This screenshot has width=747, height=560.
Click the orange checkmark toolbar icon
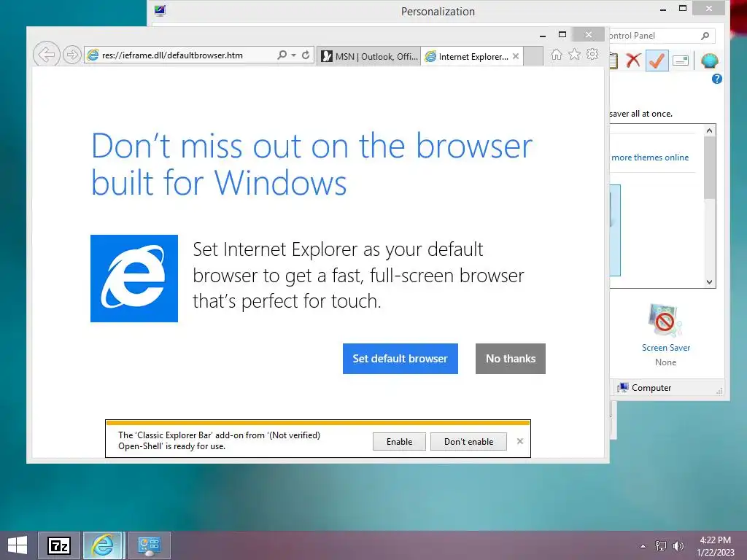click(657, 61)
